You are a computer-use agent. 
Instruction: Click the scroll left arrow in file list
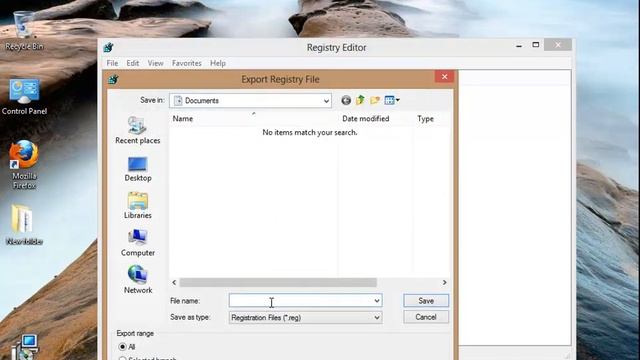pyautogui.click(x=174, y=282)
